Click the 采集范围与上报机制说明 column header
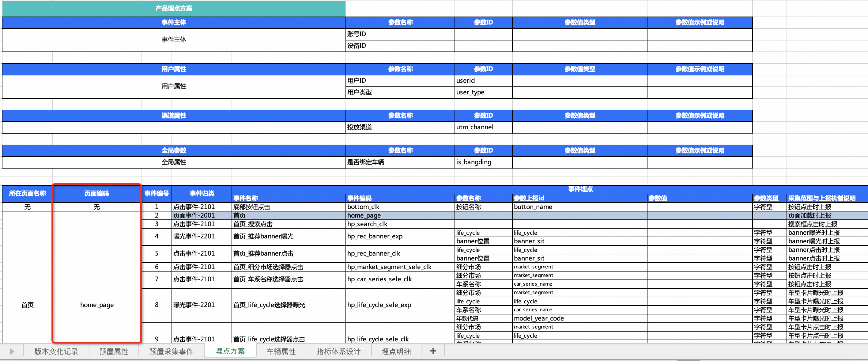 (827, 199)
